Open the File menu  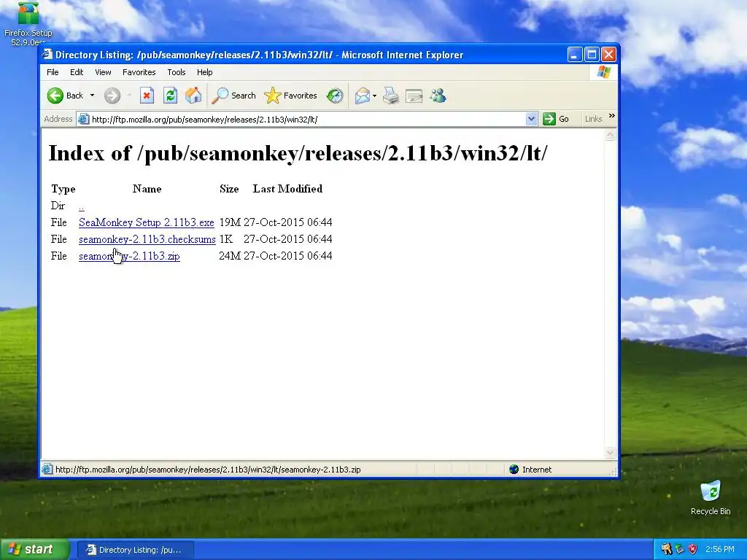click(x=53, y=72)
